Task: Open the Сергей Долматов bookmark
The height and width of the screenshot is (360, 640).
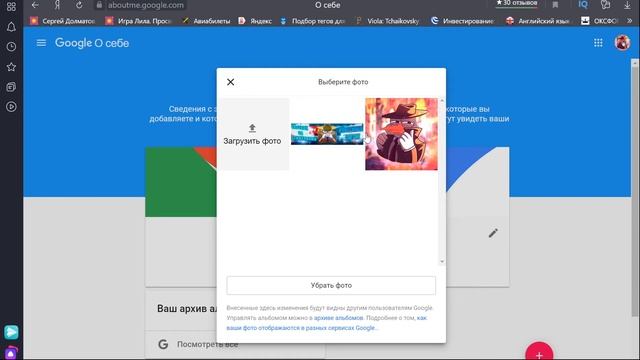Action: [x=62, y=21]
